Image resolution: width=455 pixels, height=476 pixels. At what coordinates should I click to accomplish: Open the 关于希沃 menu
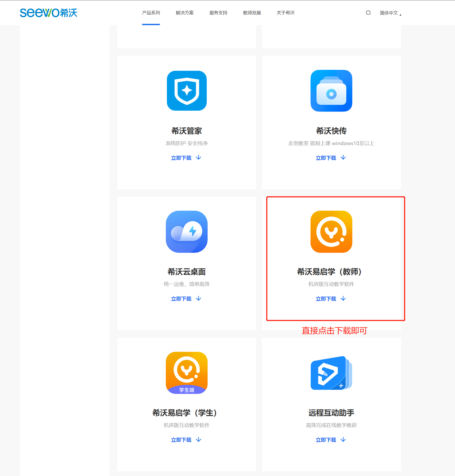pyautogui.click(x=286, y=13)
